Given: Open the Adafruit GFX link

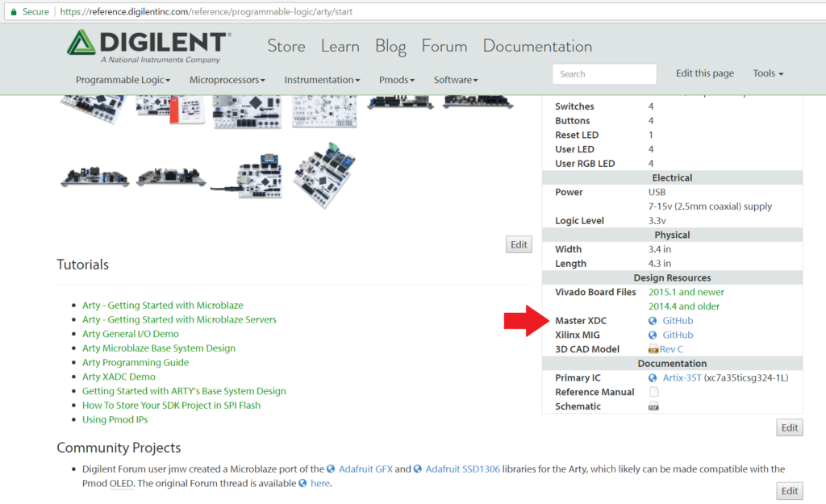Looking at the screenshot, I should point(365,469).
